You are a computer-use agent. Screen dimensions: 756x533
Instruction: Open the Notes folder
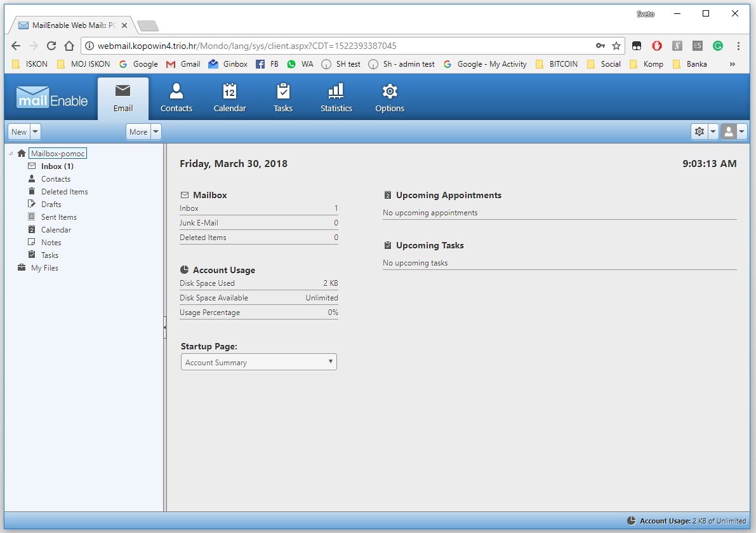click(x=51, y=243)
